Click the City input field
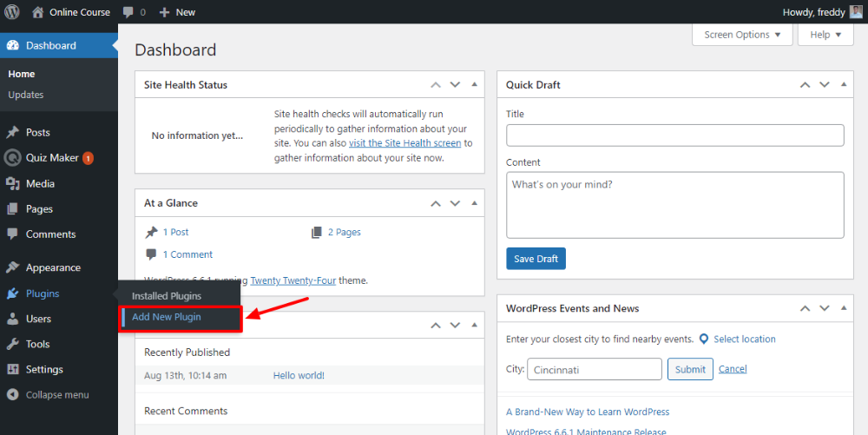868x435 pixels. click(595, 369)
